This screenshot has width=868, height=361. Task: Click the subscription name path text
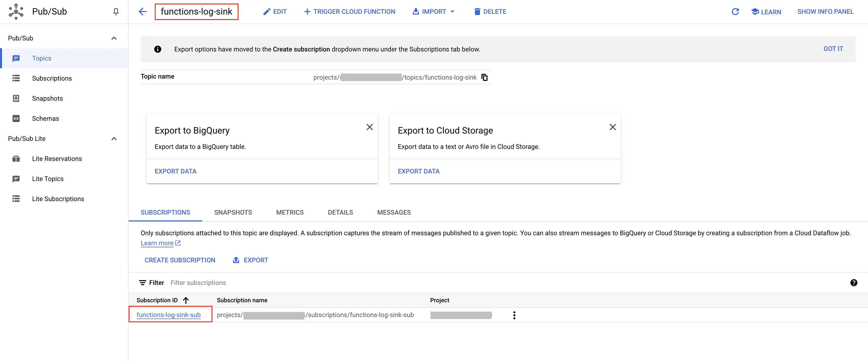(315, 315)
